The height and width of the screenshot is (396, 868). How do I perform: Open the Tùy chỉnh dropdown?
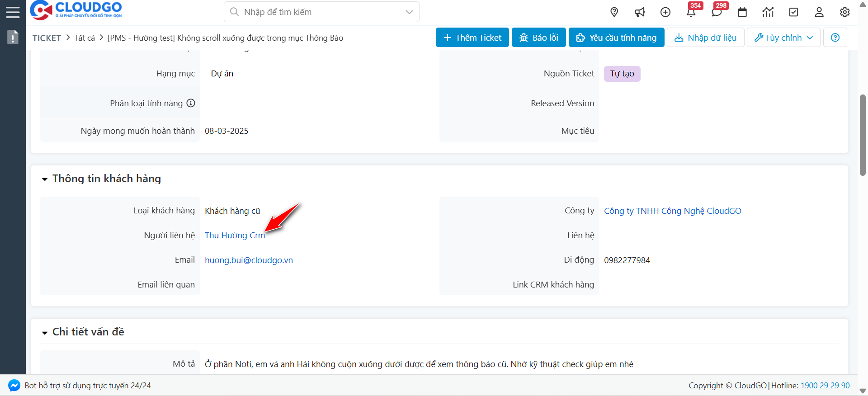coord(783,38)
